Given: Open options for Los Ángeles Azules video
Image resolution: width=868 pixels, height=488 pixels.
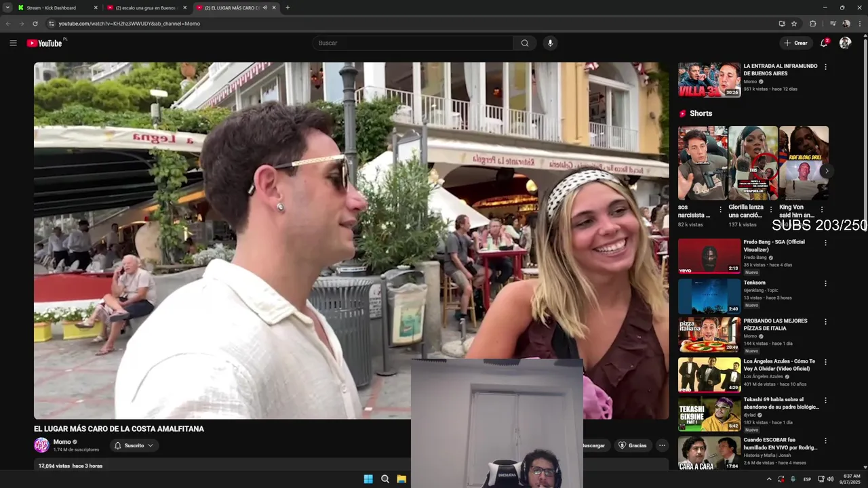Looking at the screenshot, I should click(825, 362).
